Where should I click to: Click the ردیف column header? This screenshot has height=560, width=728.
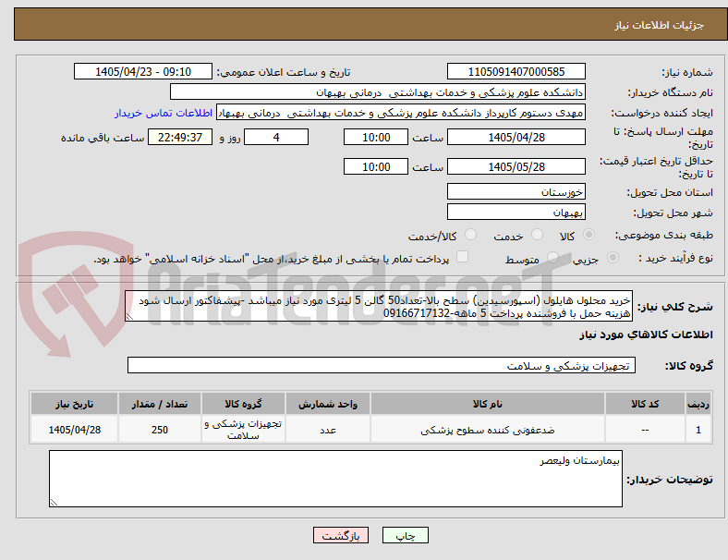pyautogui.click(x=698, y=404)
